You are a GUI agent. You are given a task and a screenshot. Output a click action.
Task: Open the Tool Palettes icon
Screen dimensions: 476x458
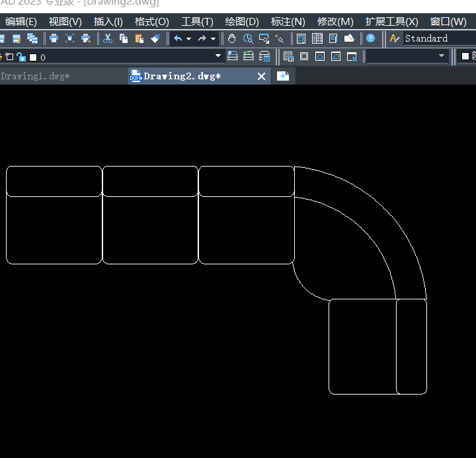(317, 38)
